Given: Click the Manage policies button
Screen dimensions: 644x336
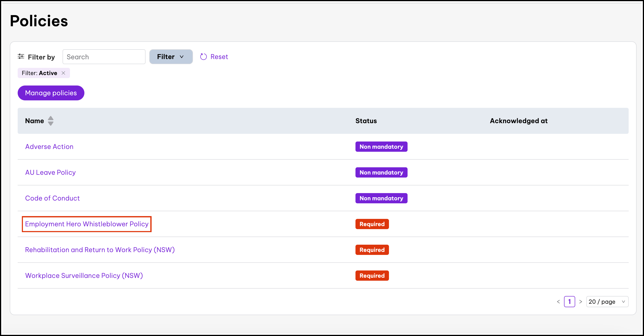Looking at the screenshot, I should point(51,93).
